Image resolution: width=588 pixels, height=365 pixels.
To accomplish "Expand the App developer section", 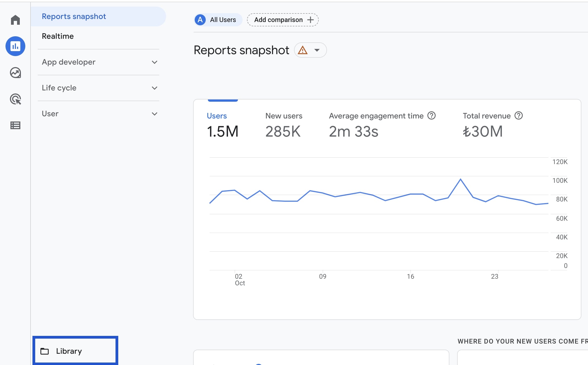I will (x=98, y=62).
